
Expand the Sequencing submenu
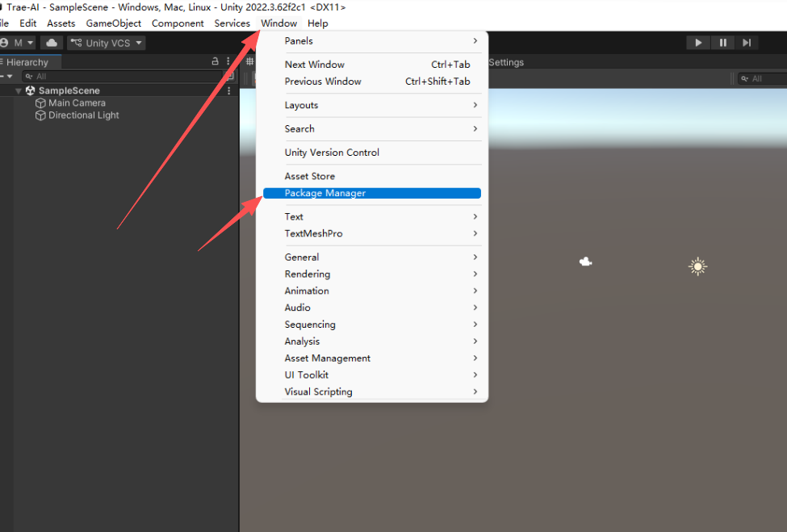372,325
